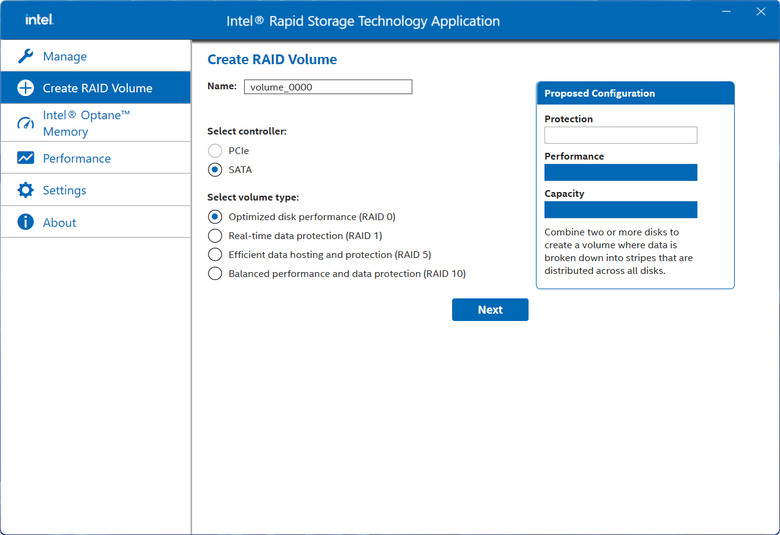The width and height of the screenshot is (780, 535).
Task: Click the Protection level bar
Action: (x=620, y=135)
